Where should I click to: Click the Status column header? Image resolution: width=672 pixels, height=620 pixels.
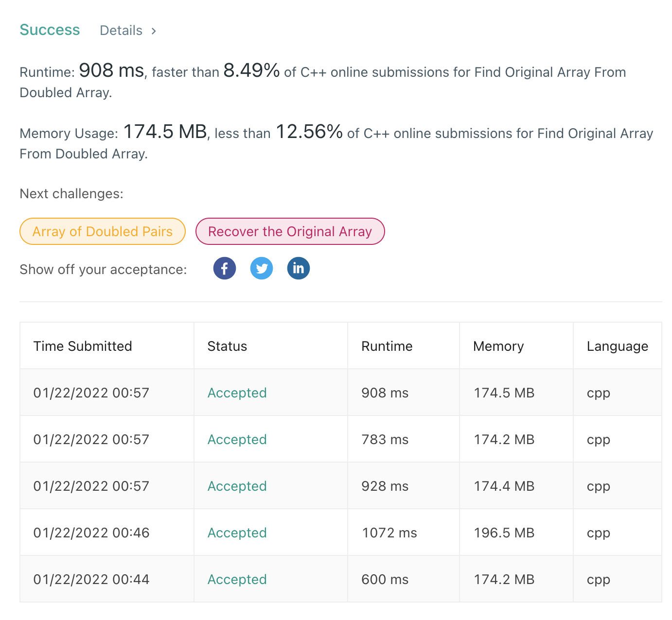pyautogui.click(x=227, y=346)
